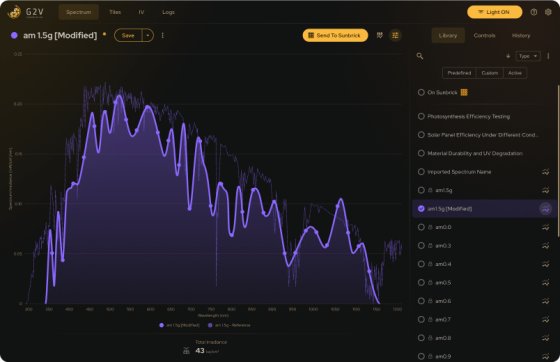Click the Send To Sunbrick button

pyautogui.click(x=335, y=35)
